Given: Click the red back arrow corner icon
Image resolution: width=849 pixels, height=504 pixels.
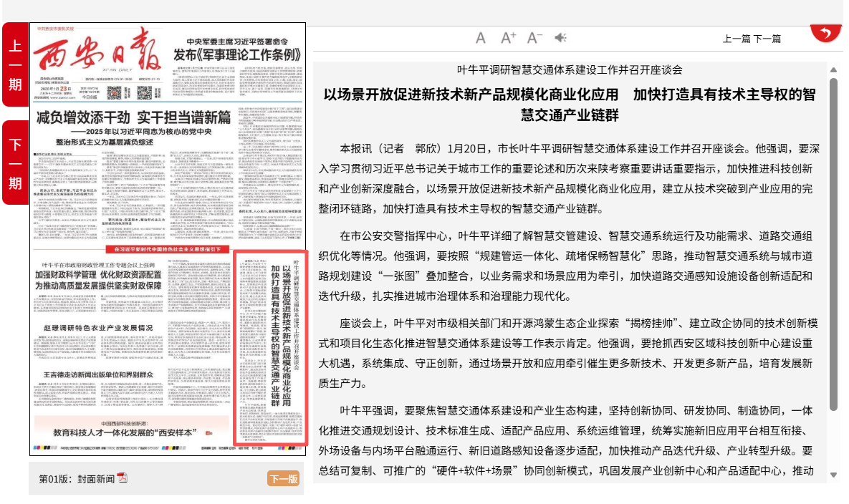Looking at the screenshot, I should pyautogui.click(x=826, y=33).
